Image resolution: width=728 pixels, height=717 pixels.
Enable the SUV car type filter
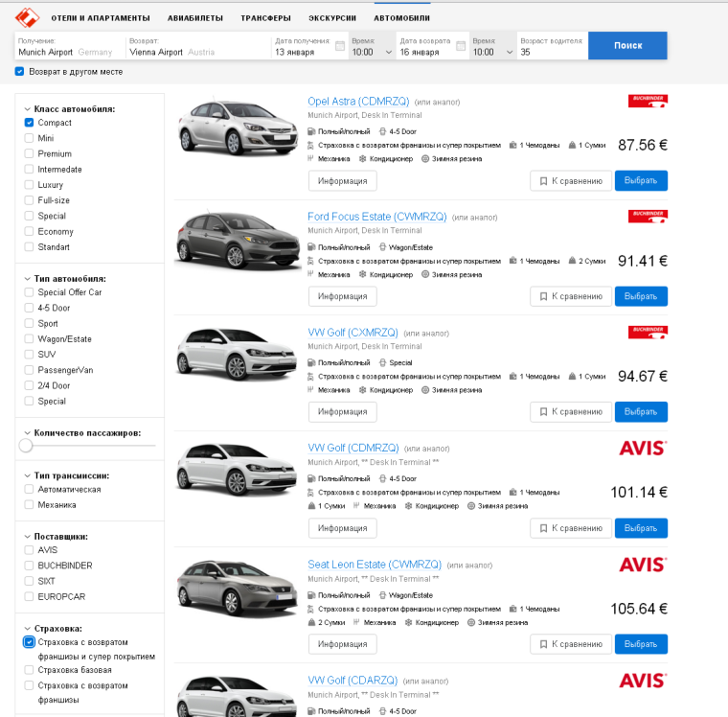click(x=29, y=354)
